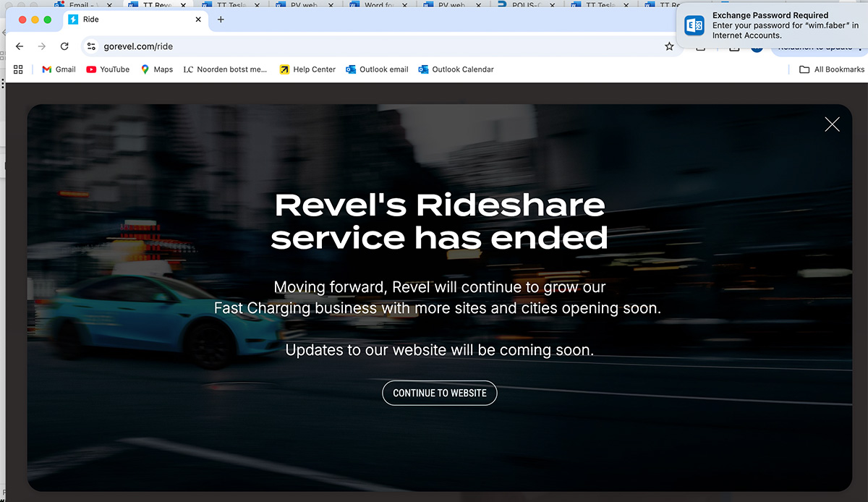
Task: Open the Outlook email bookmark
Action: [377, 69]
